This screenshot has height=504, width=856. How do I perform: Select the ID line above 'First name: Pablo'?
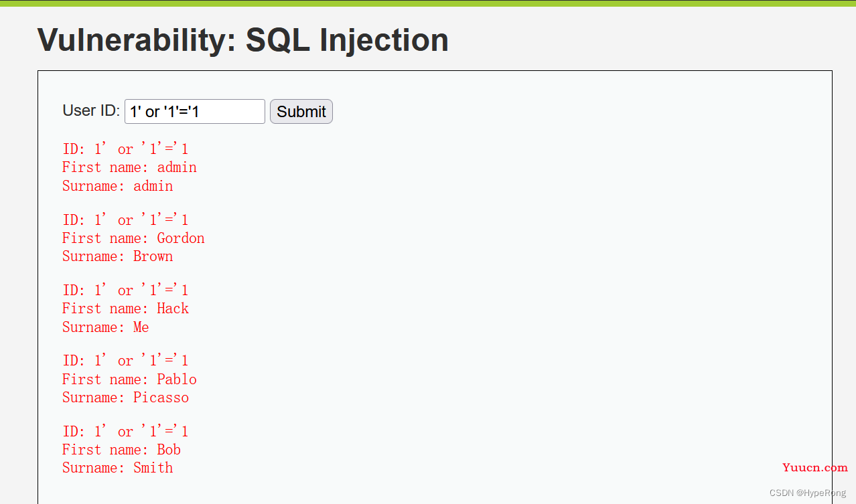(x=125, y=361)
